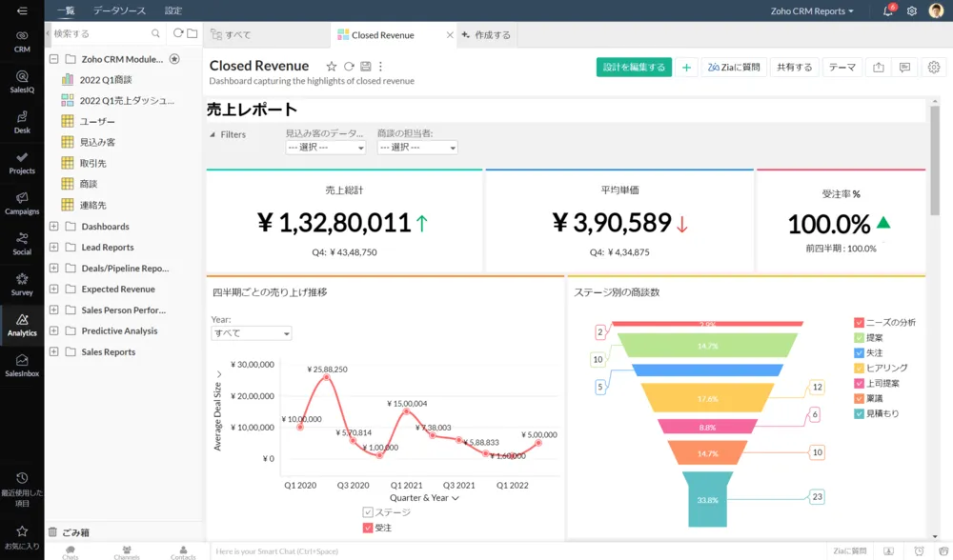Open the CRM app in sidebar
This screenshot has height=560, width=953.
[22, 41]
